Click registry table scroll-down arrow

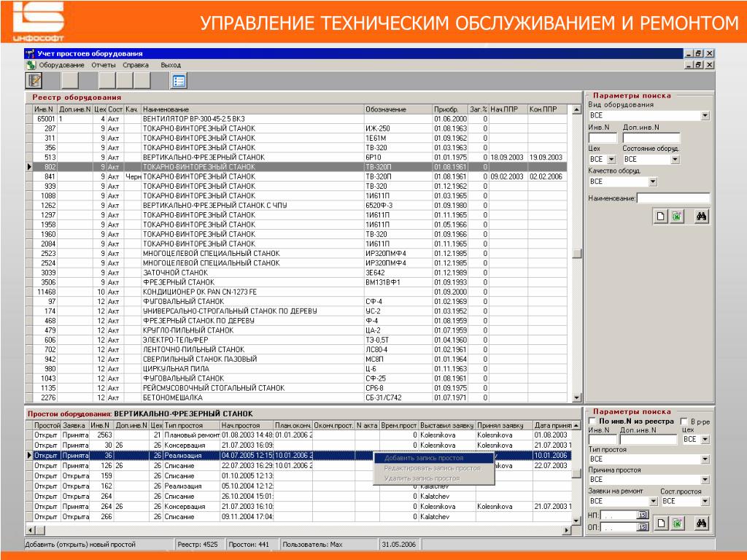[577, 397]
